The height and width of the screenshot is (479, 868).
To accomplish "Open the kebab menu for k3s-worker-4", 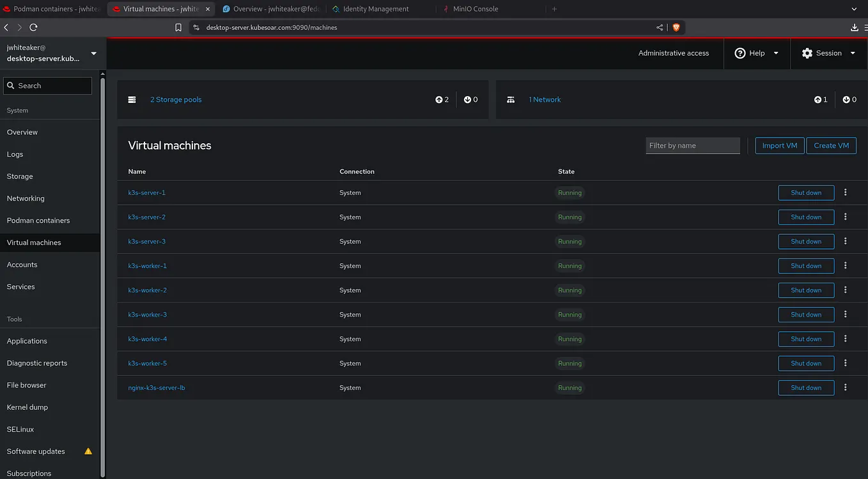I will pos(845,339).
